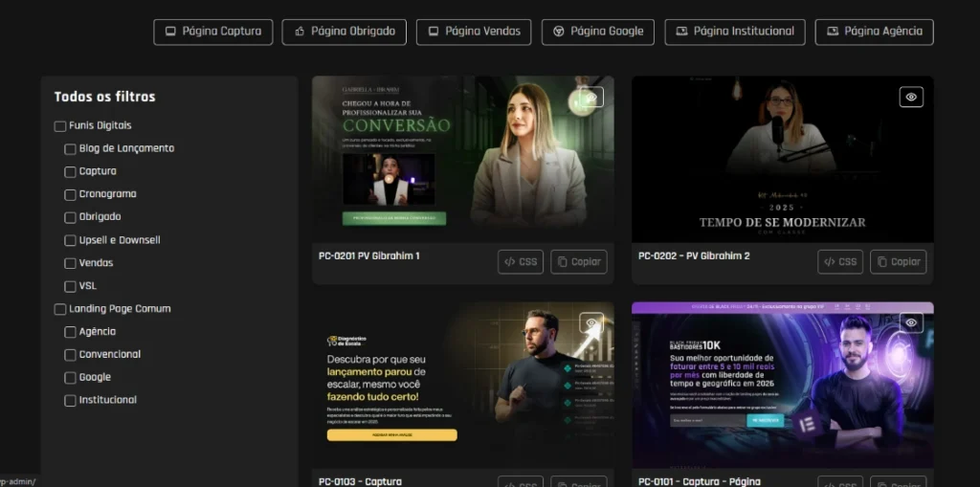Check the Agência filter checkbox
This screenshot has width=980, height=487.
pos(70,333)
